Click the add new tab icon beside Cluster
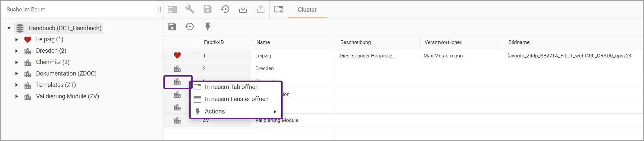644x141 pixels. coord(278,9)
